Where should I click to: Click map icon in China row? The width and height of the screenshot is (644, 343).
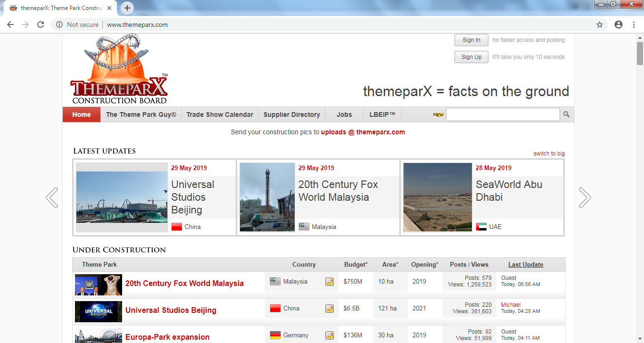pos(330,309)
